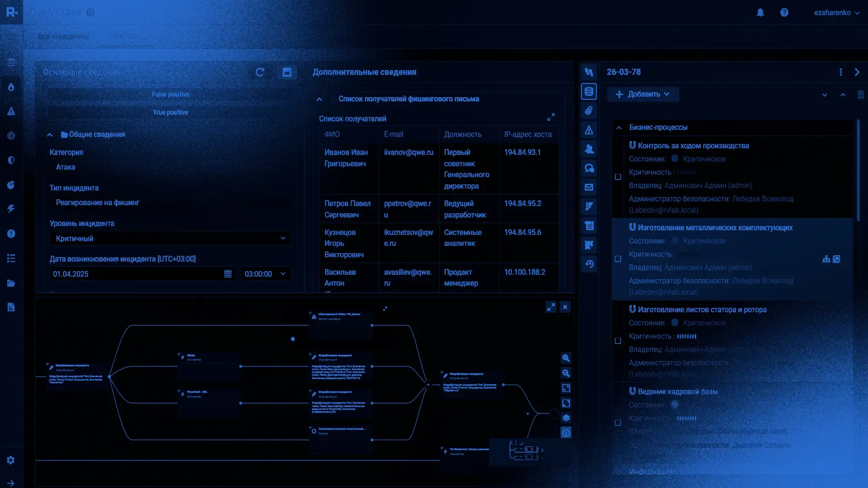The width and height of the screenshot is (868, 488).
Task: Check the Изготовление листов статора и ротора checkbox
Action: [618, 341]
